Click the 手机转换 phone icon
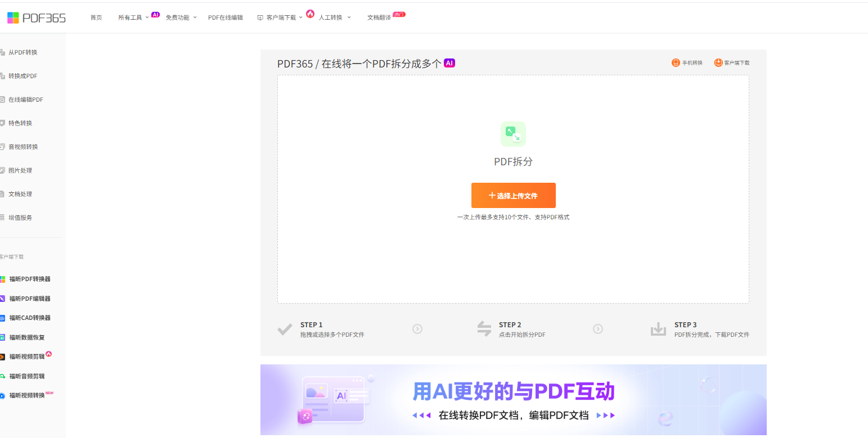Image resolution: width=868 pixels, height=438 pixels. (x=676, y=63)
